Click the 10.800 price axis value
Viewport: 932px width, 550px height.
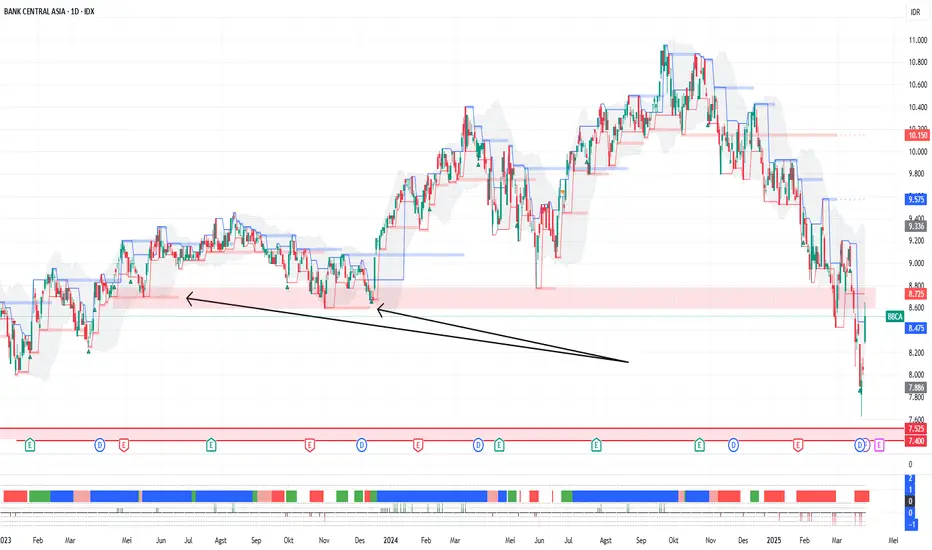(x=918, y=62)
